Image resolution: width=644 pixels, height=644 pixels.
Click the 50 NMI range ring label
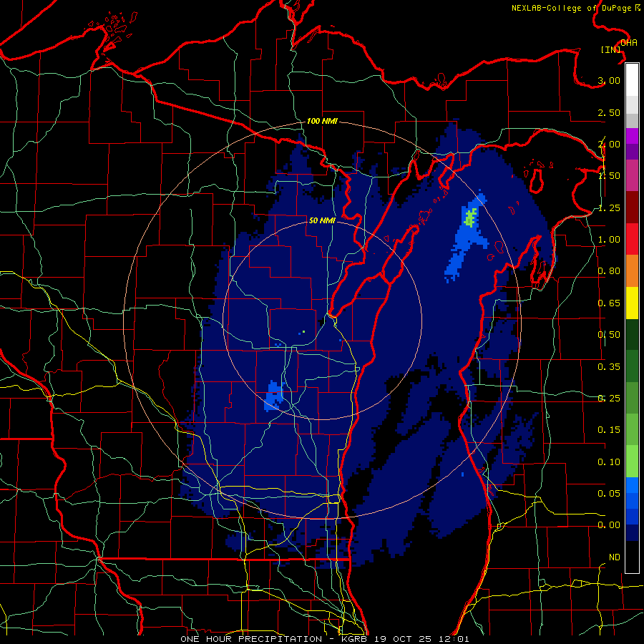coord(322,220)
